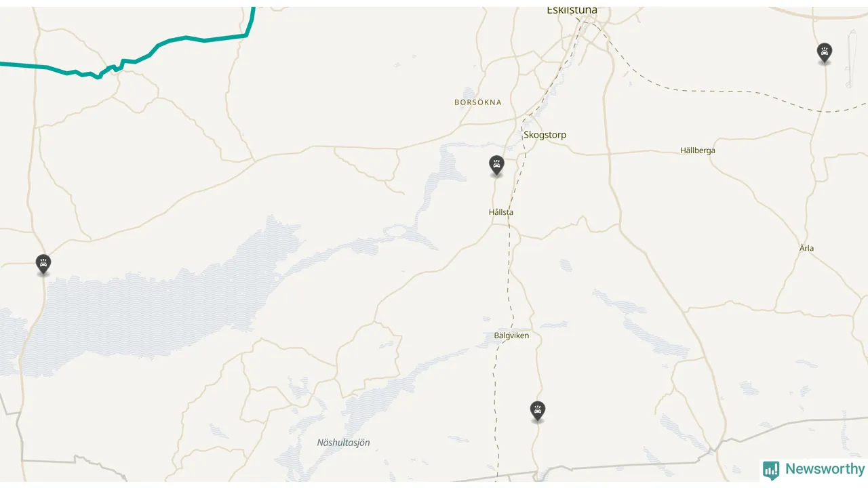Image resolution: width=868 pixels, height=488 pixels.
Task: Click the Newsworthy logo icon
Action: [x=771, y=470]
